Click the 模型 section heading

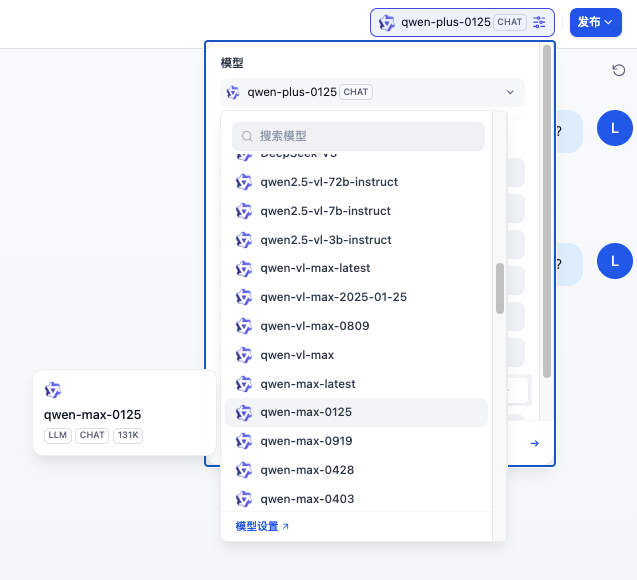(232, 63)
